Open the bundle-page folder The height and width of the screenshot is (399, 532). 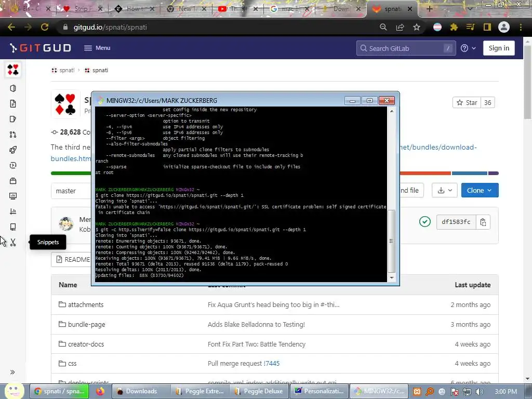click(x=87, y=324)
